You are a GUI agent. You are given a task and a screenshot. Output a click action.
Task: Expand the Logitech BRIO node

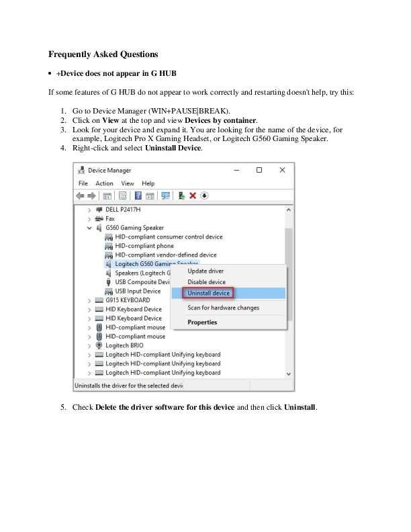click(89, 346)
